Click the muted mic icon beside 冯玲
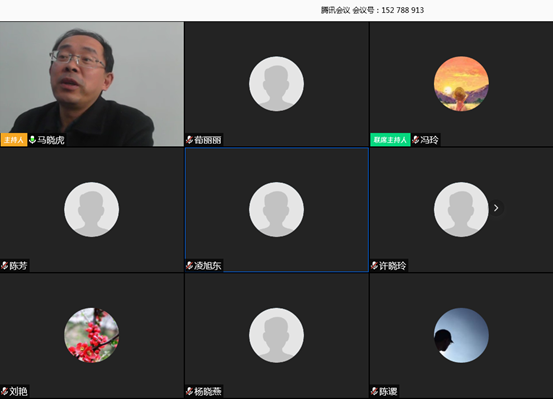 point(416,140)
